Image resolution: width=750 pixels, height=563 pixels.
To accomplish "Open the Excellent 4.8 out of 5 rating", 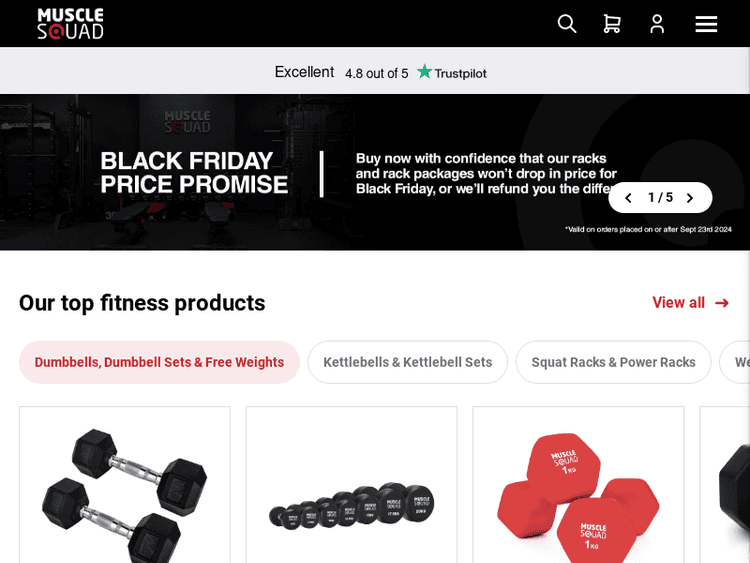I will (x=340, y=72).
